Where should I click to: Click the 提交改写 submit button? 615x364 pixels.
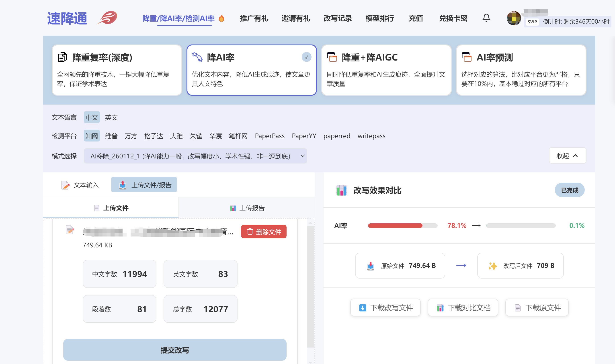pos(175,350)
